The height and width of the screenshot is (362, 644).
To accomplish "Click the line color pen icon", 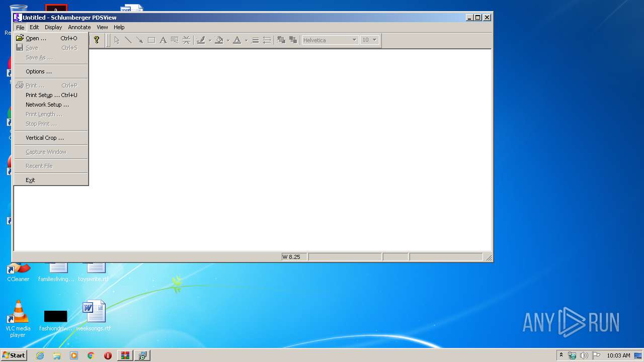I will click(201, 40).
